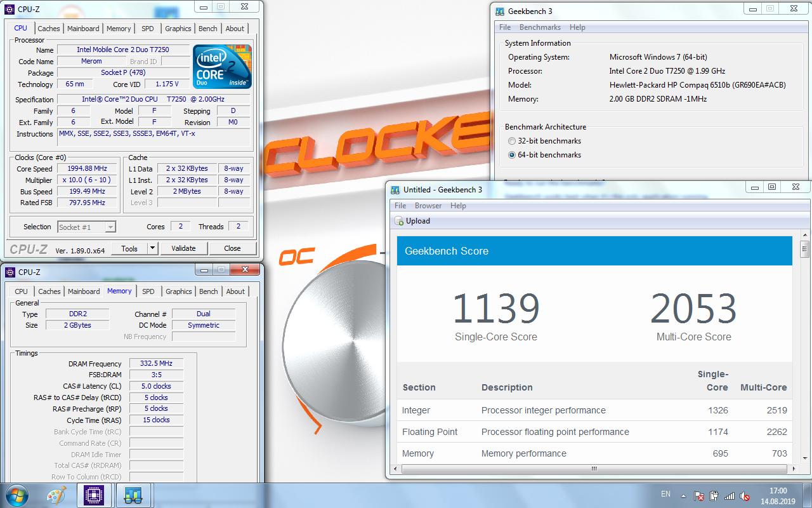Click the power plug tray icon
The width and height of the screenshot is (812, 508).
[x=714, y=496]
